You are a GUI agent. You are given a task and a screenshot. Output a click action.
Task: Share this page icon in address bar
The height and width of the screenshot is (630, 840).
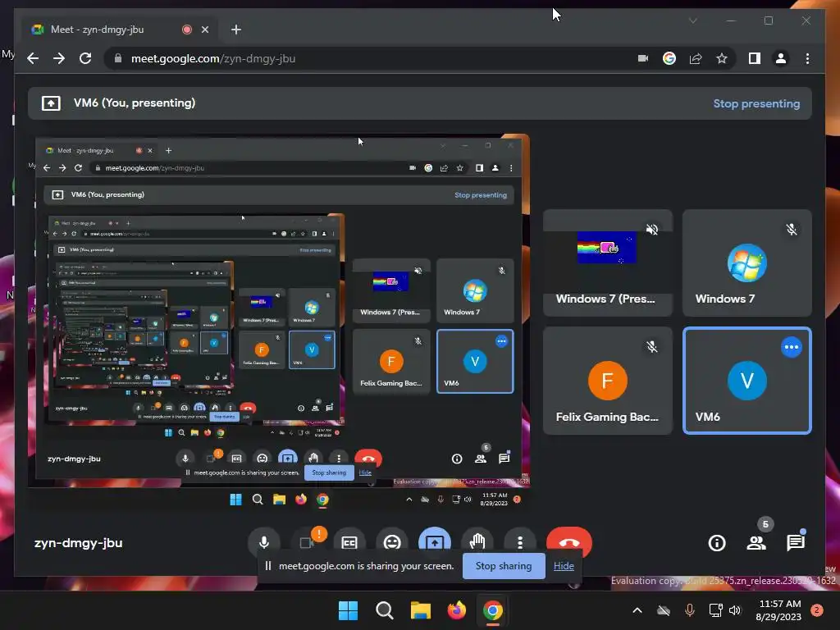[696, 58]
